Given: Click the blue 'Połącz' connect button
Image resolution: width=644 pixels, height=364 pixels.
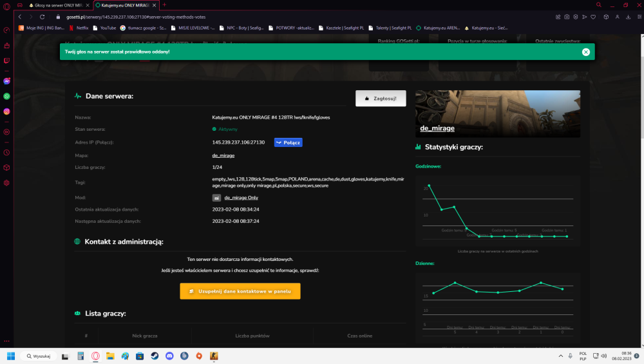Looking at the screenshot, I should pos(289,142).
